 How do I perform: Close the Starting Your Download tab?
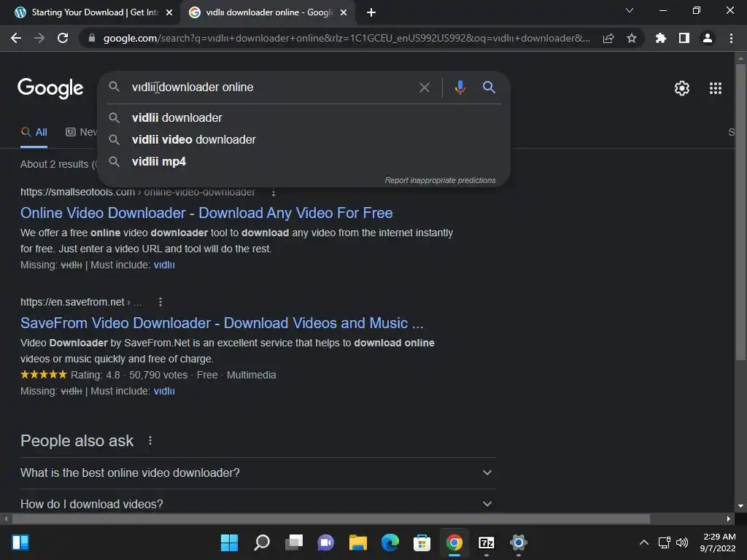[169, 12]
